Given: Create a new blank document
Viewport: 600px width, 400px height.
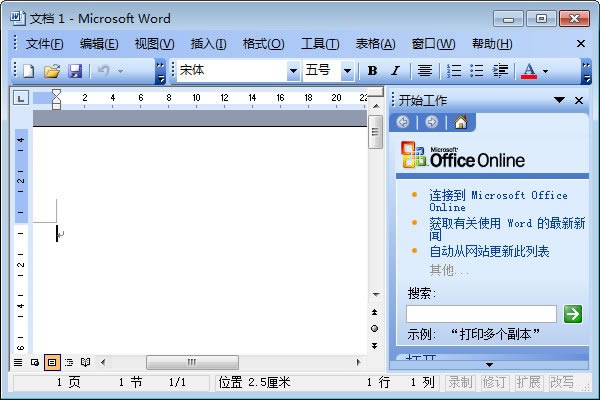Looking at the screenshot, I should point(29,71).
